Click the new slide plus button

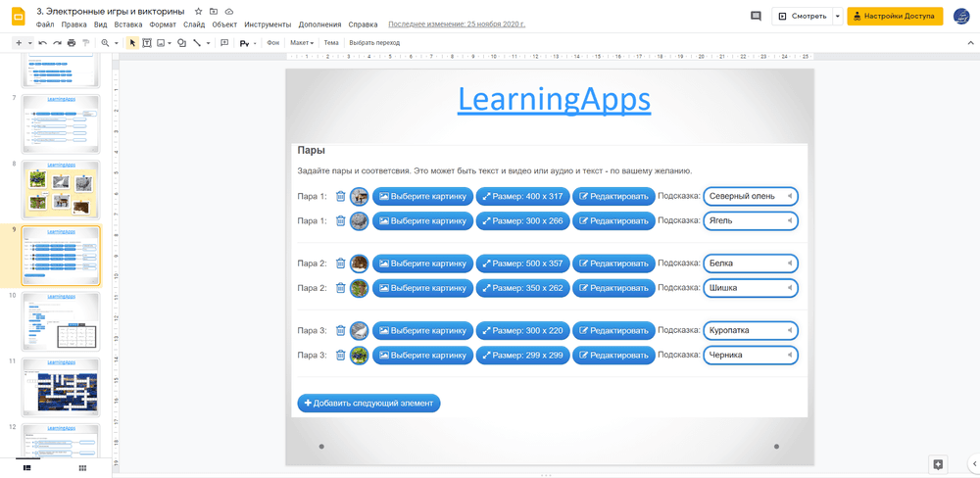[19, 43]
